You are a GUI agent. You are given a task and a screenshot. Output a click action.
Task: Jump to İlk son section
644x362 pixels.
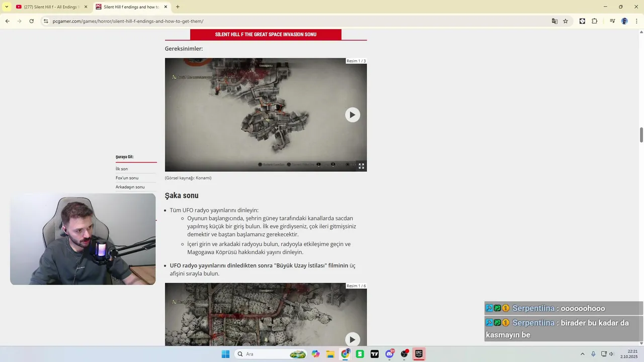tap(122, 169)
